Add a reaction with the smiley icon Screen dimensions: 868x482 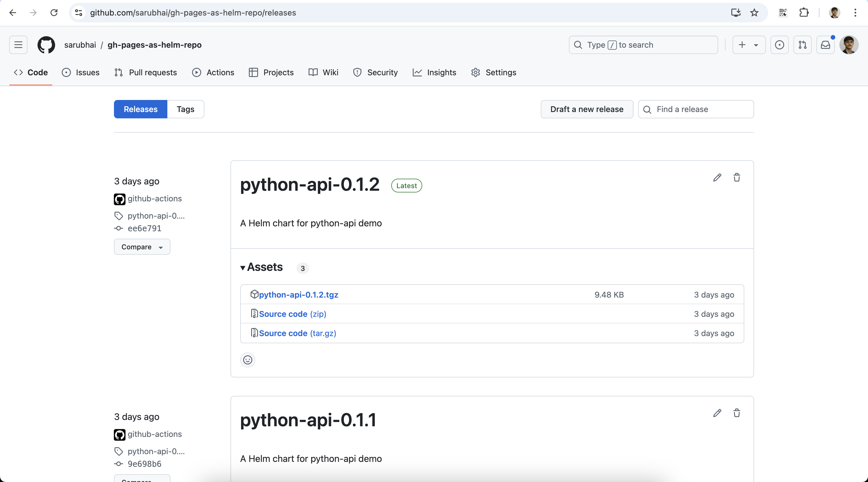(x=248, y=360)
